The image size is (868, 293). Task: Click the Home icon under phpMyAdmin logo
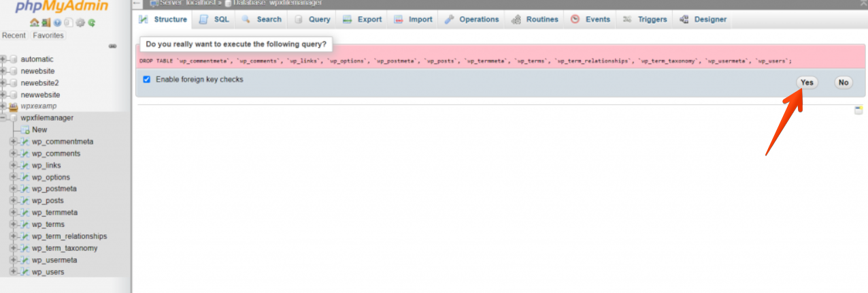[x=34, y=22]
